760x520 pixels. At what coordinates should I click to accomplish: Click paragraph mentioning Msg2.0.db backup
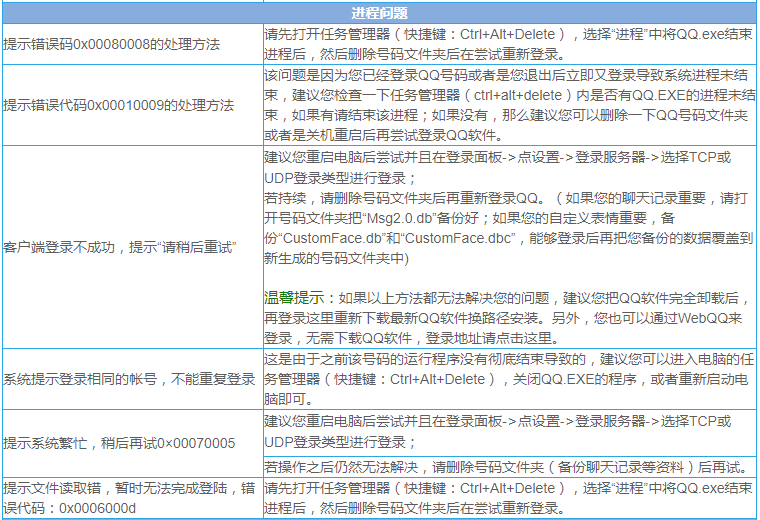(x=508, y=228)
